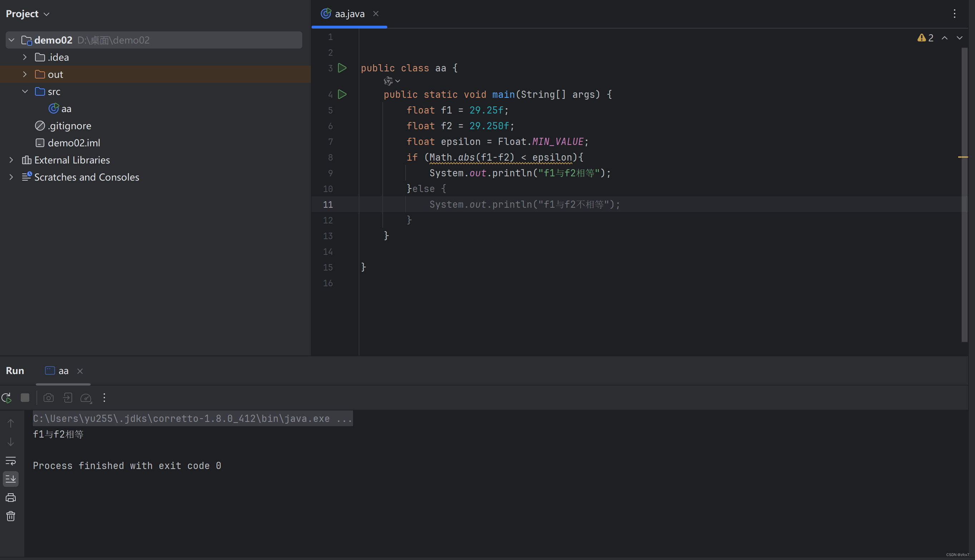Run class aa from line 3 gutter

tap(342, 68)
